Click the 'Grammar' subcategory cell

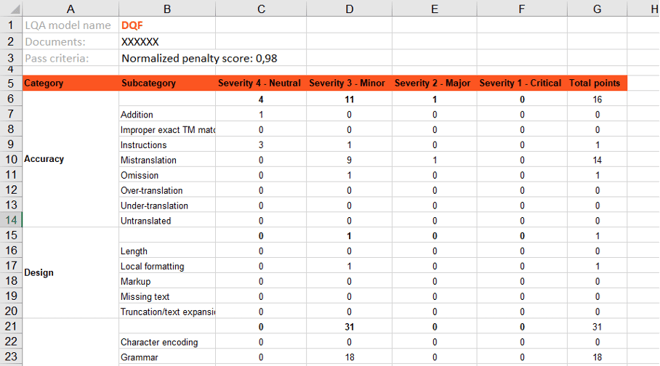pyautogui.click(x=167, y=357)
